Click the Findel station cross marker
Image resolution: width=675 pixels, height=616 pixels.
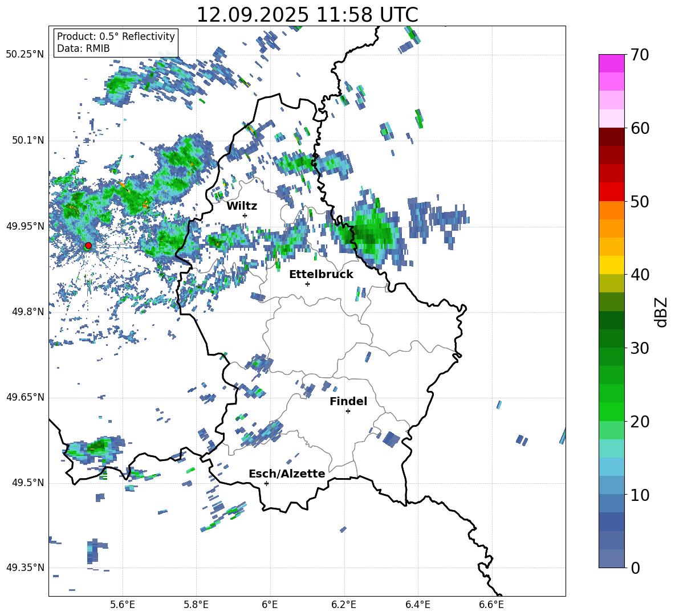348,411
